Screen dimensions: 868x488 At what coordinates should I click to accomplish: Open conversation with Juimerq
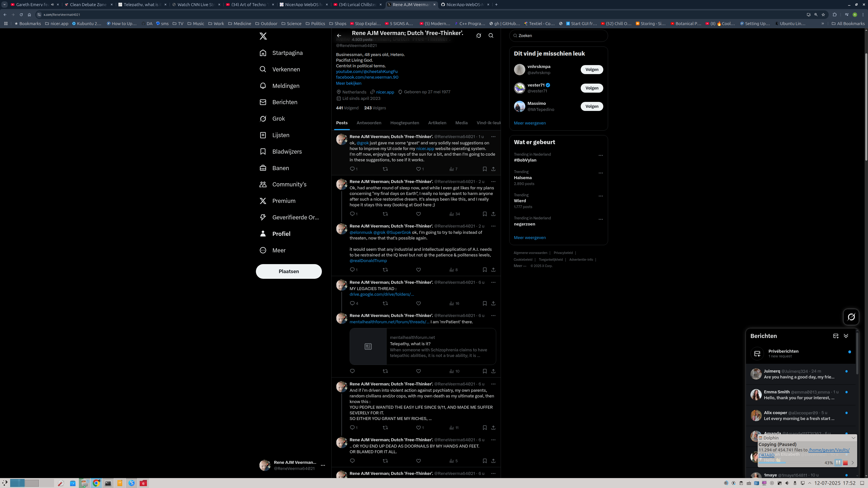pos(801,374)
